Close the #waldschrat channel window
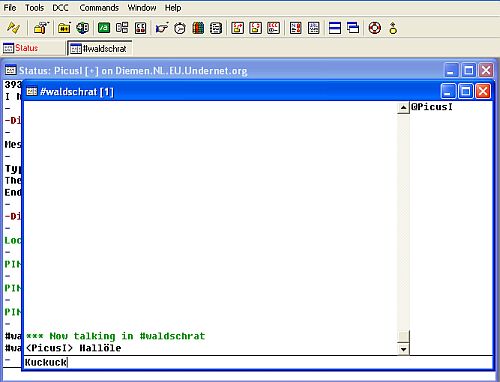The height and width of the screenshot is (382, 500). coord(483,91)
